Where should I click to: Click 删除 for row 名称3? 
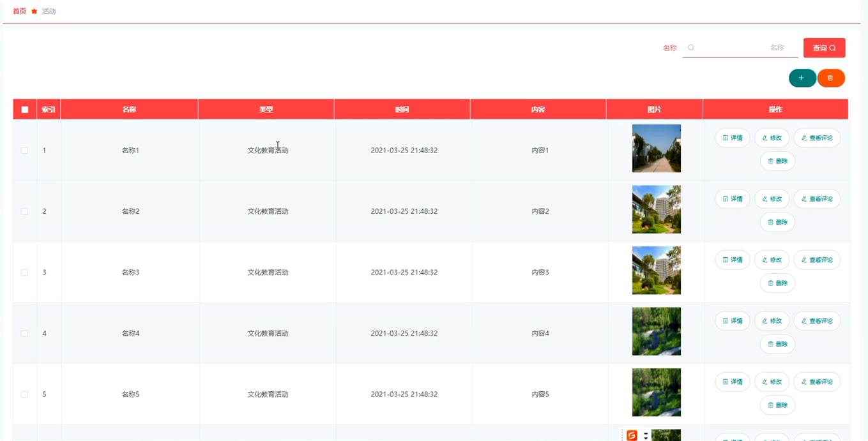pos(777,283)
